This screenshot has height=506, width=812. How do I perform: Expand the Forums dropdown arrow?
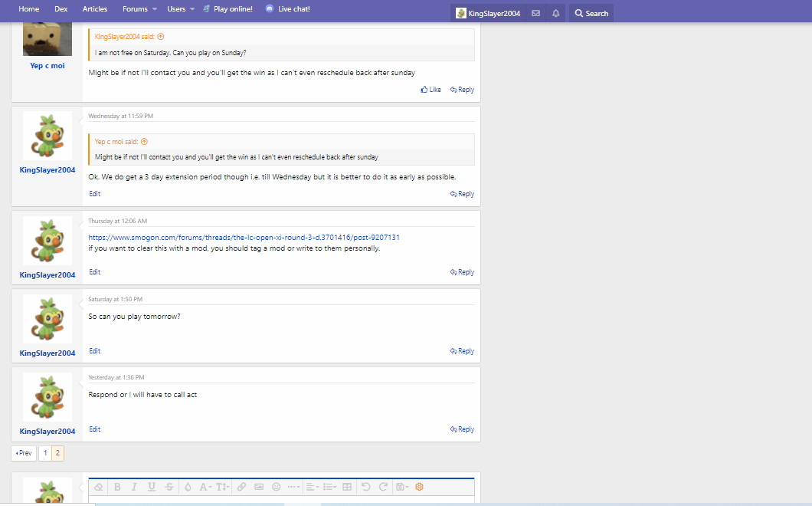[x=154, y=9]
